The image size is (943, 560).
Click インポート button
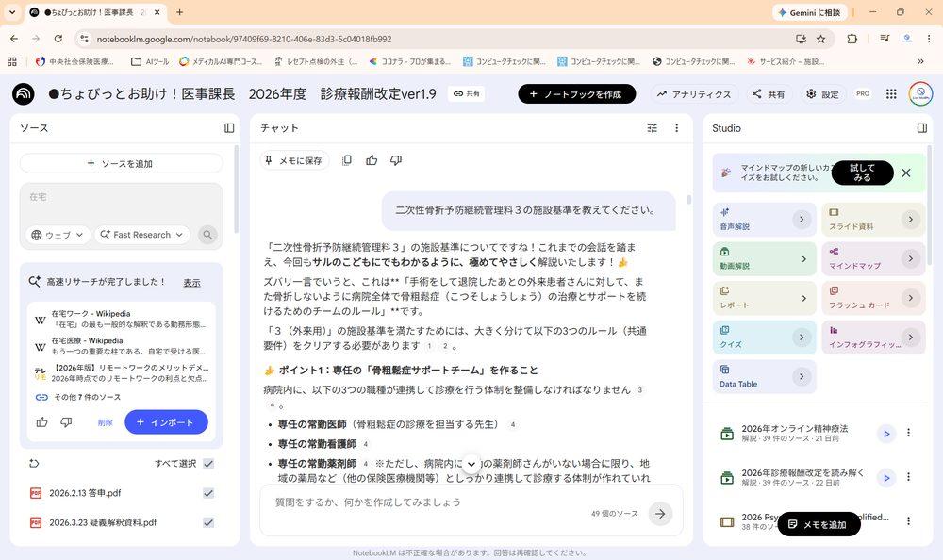pos(166,422)
